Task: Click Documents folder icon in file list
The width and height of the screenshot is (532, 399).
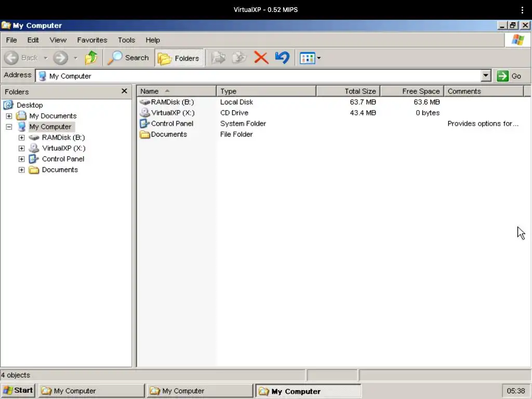Action: [x=145, y=135]
